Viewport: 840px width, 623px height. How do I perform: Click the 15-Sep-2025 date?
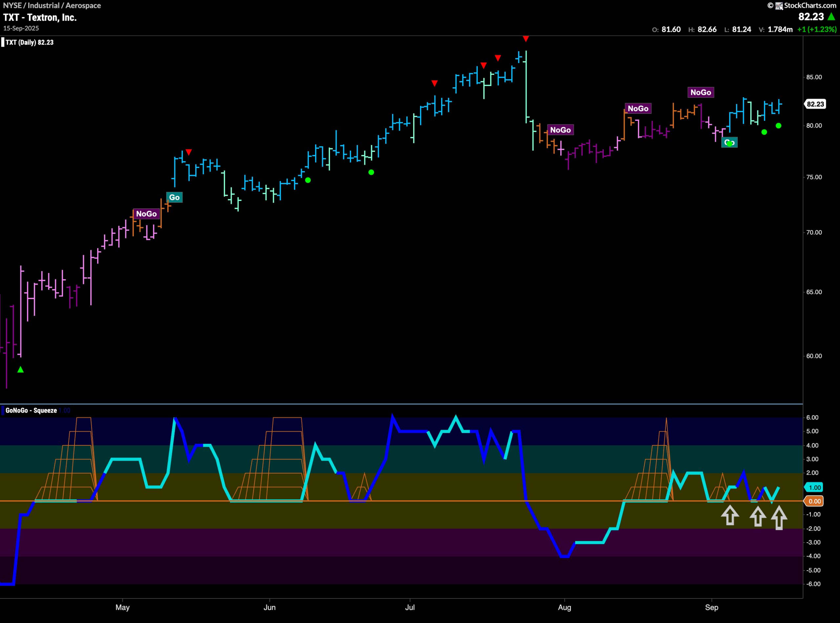(21, 28)
